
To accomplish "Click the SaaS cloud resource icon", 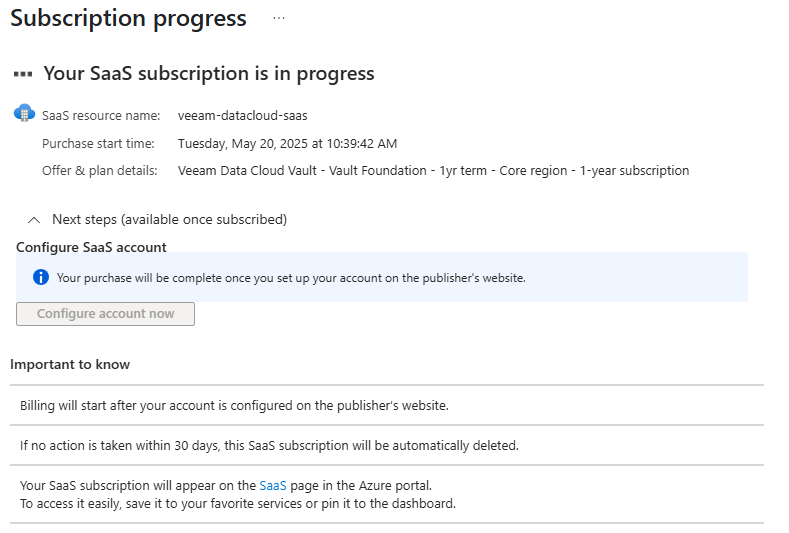I will click(24, 113).
